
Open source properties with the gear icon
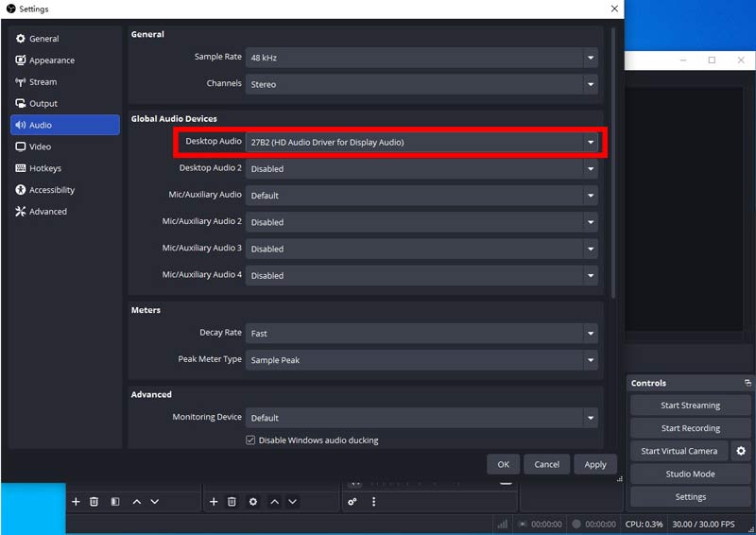click(x=252, y=501)
